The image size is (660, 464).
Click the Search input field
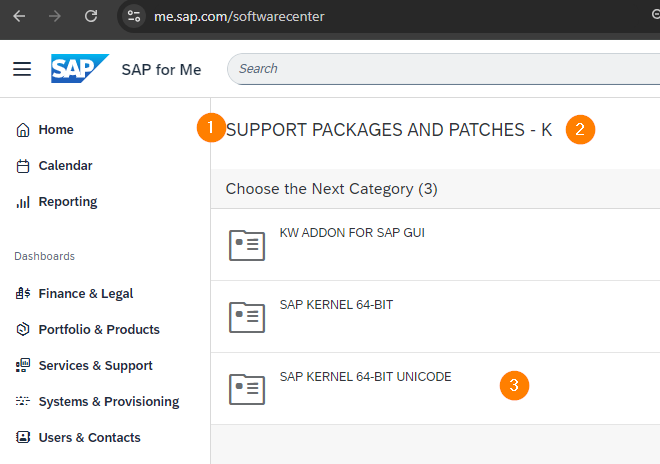point(444,69)
